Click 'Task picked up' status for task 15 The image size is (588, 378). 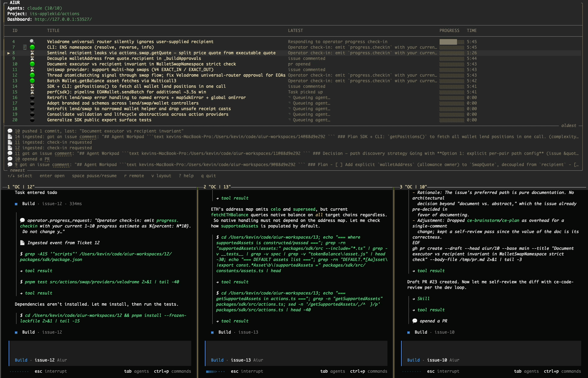305,92
